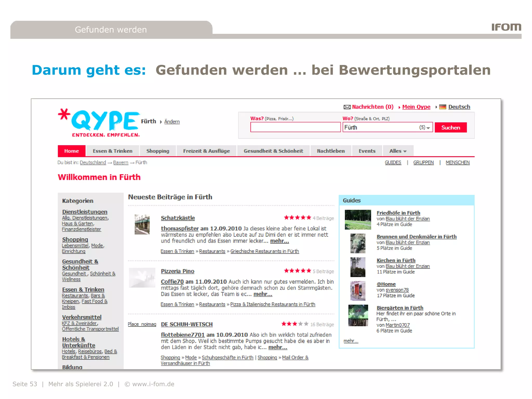Open the Hotels & Unterkünfte category
The width and height of the screenshot is (532, 399).
78,342
